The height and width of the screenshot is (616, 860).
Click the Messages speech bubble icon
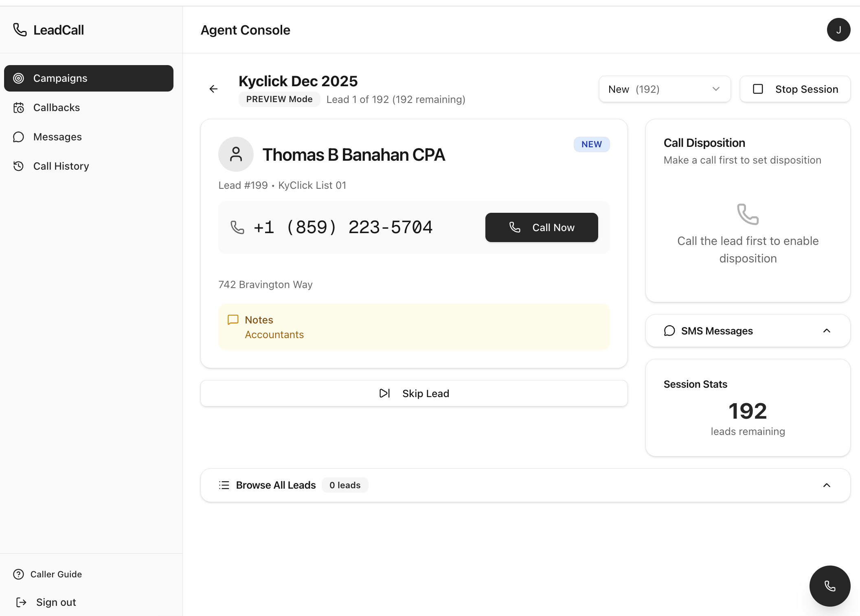(19, 137)
